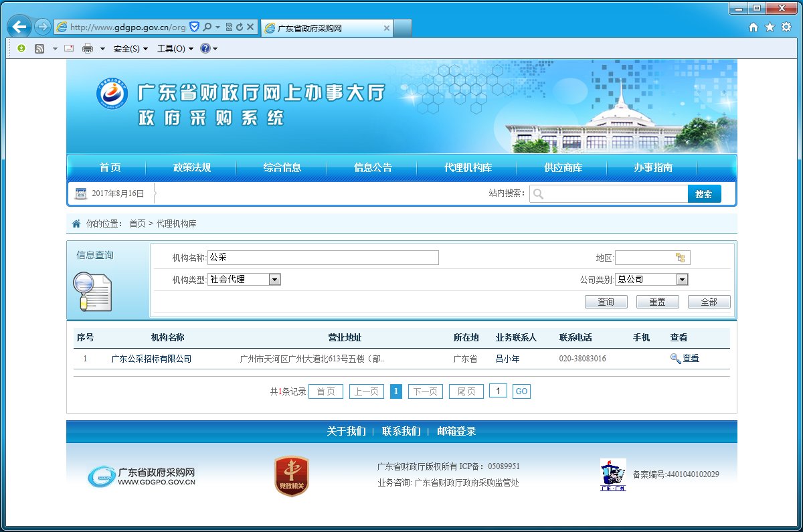Open favorites star icon
803x532 pixels.
point(770,27)
